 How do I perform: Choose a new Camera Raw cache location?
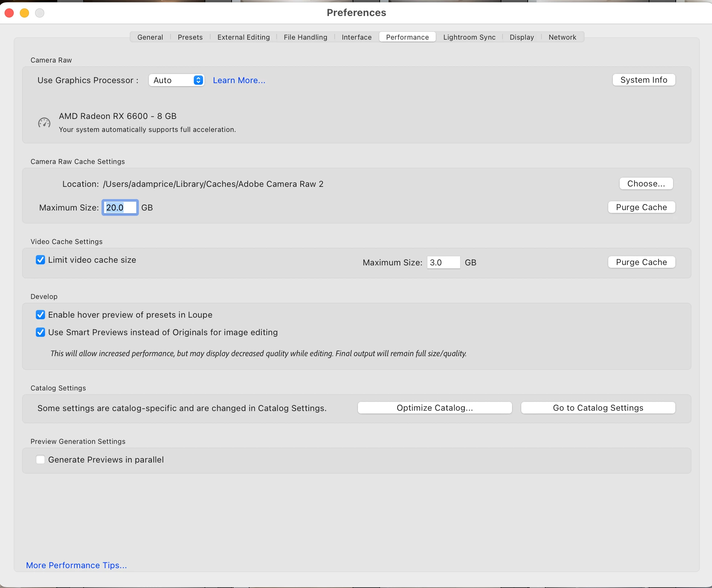pyautogui.click(x=646, y=183)
